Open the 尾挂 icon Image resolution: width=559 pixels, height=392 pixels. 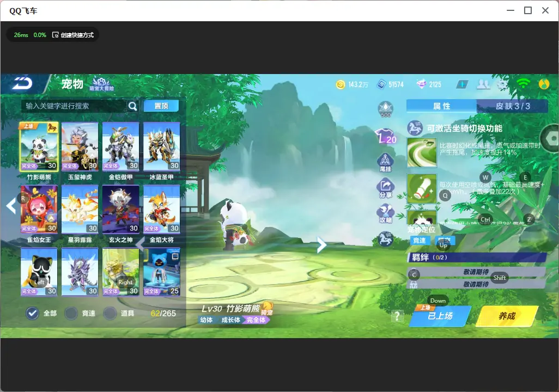[385, 163]
